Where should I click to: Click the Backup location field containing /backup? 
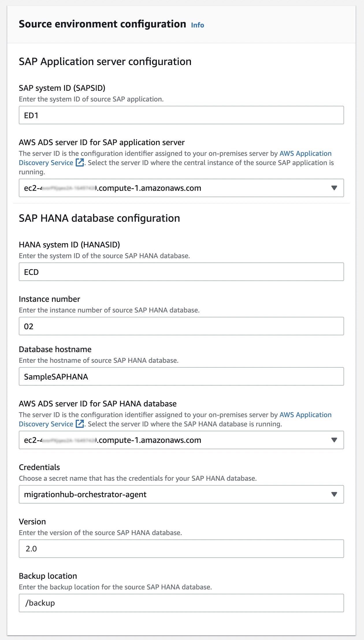click(x=181, y=603)
